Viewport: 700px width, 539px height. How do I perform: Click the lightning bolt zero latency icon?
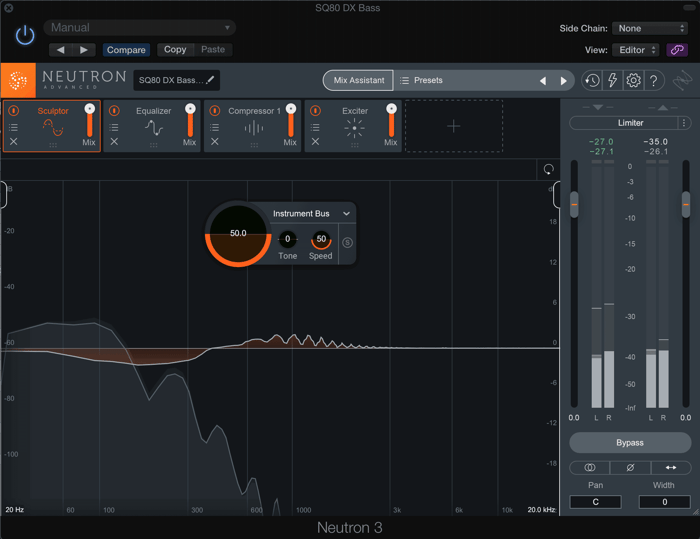pos(612,81)
